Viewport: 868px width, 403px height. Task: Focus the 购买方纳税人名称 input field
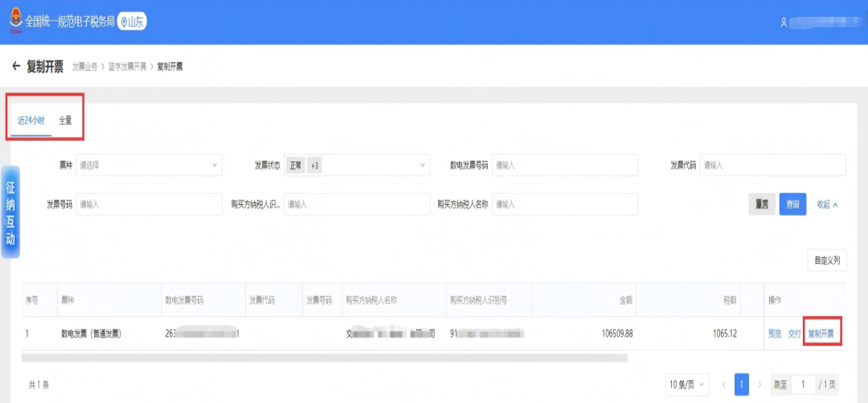565,204
